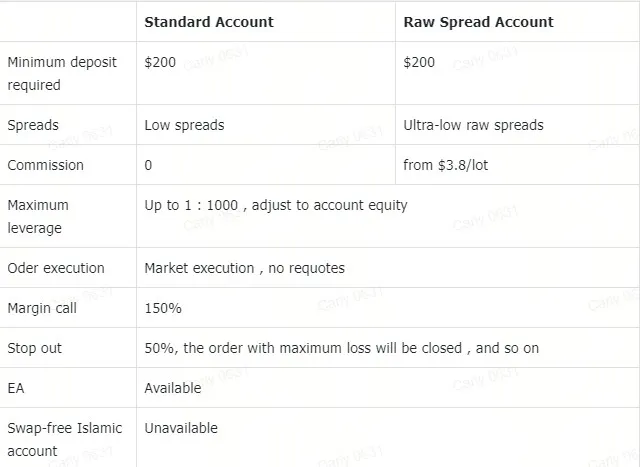The width and height of the screenshot is (640, 467).
Task: Click the Standard Account column header
Action: pyautogui.click(x=209, y=22)
